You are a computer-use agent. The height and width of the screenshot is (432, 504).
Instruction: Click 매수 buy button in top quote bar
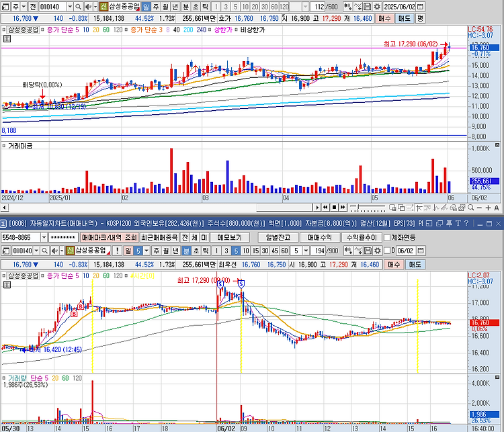tap(384, 18)
